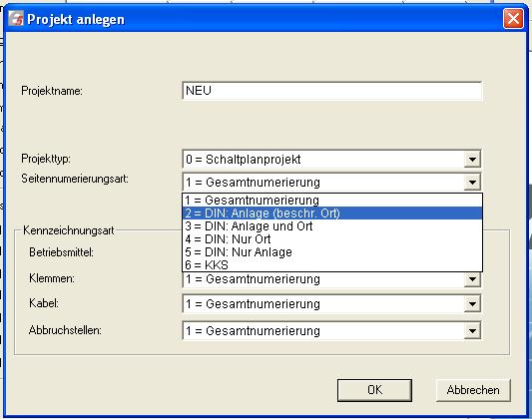
Task: Select 2 = DIN: Anlage (beschr. Ort)
Action: pyautogui.click(x=332, y=213)
